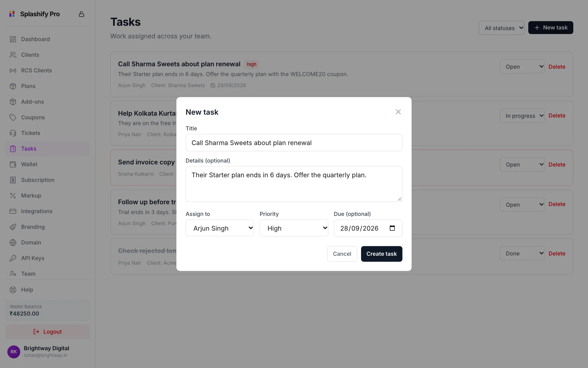Image resolution: width=588 pixels, height=368 pixels.
Task: Open the Done status dropdown
Action: pyautogui.click(x=522, y=253)
